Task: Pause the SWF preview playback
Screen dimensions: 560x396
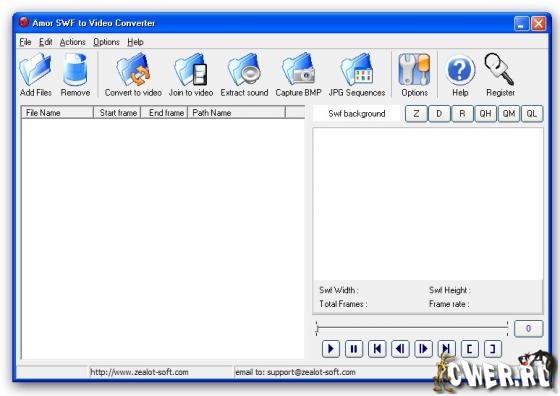Action: click(x=354, y=349)
